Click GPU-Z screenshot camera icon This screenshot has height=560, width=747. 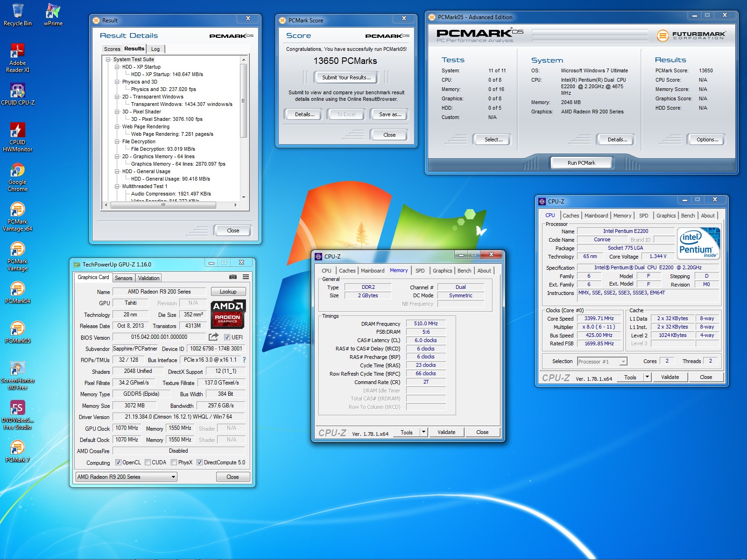(x=233, y=277)
